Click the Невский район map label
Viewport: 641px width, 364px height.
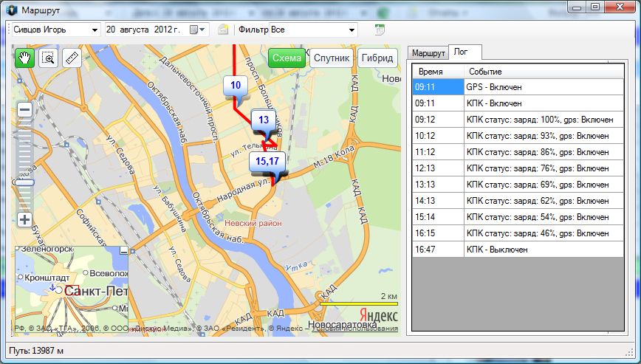click(253, 223)
